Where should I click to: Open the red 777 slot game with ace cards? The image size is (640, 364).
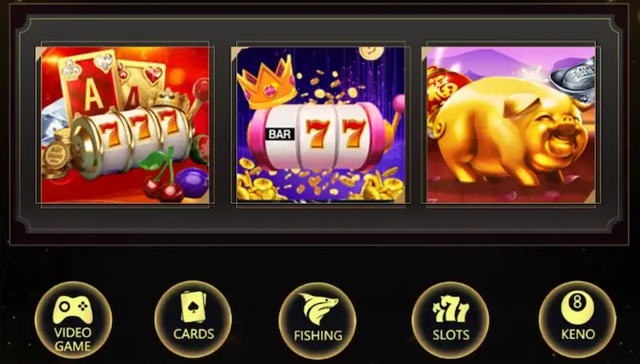[x=126, y=125]
